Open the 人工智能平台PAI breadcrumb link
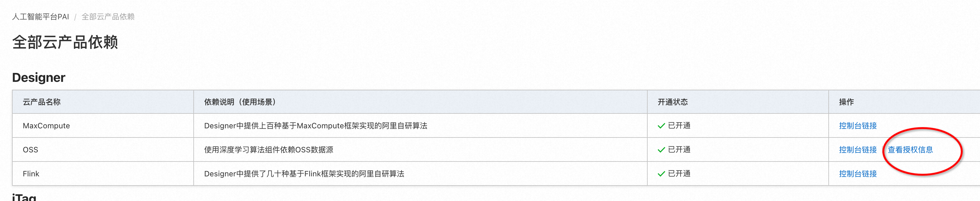980x201 pixels. [41, 17]
